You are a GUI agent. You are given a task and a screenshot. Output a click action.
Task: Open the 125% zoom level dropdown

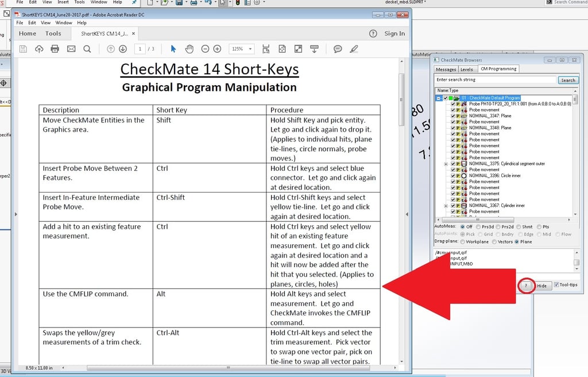(242, 49)
